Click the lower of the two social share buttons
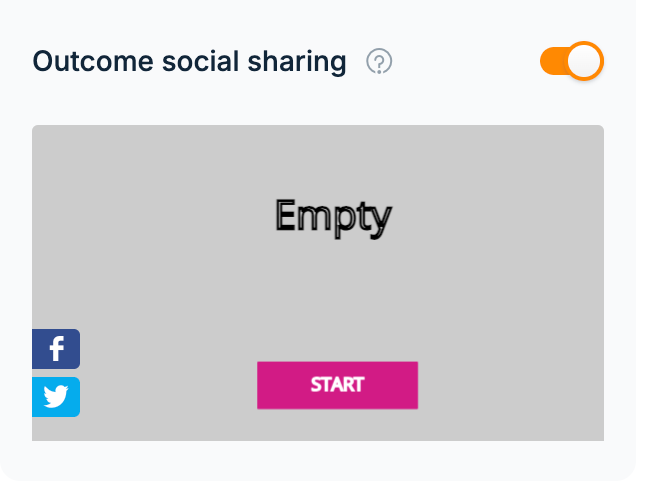The image size is (648, 492). [56, 397]
